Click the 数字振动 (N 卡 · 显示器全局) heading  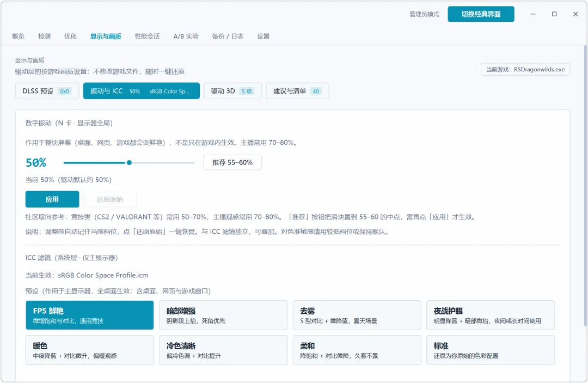[x=69, y=123]
